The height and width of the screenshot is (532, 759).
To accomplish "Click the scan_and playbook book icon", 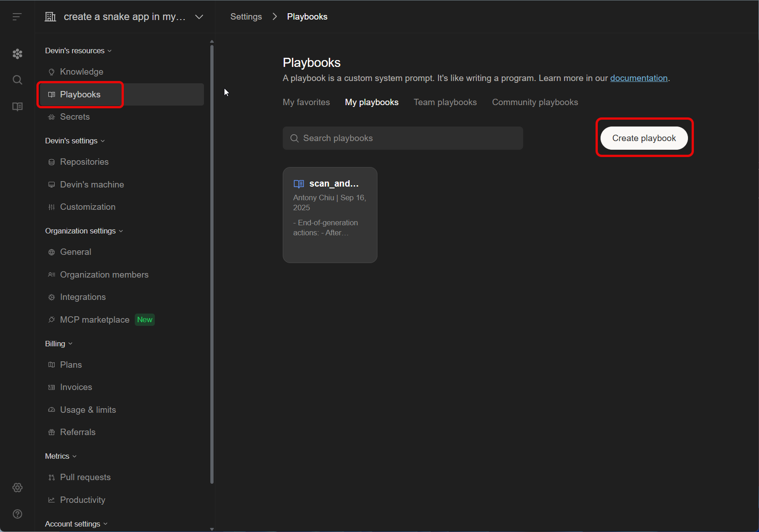I will click(299, 184).
